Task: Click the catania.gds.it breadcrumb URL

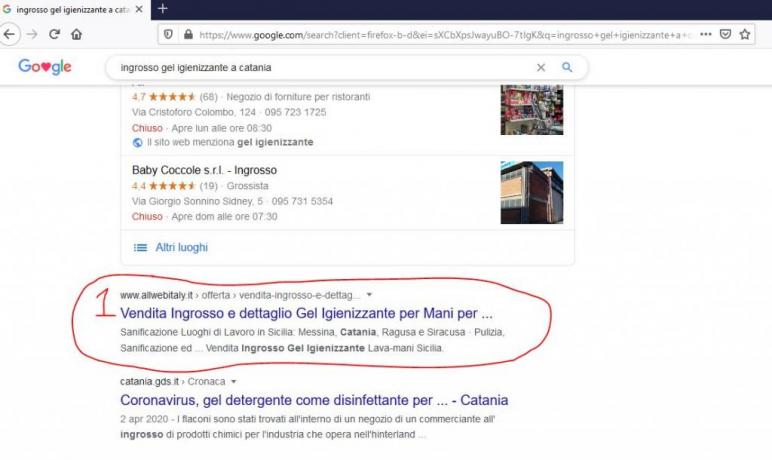Action: [150, 381]
